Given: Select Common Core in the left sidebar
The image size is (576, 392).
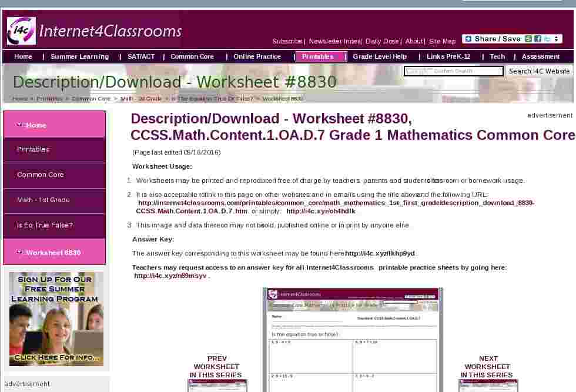Looking at the screenshot, I should [54, 175].
